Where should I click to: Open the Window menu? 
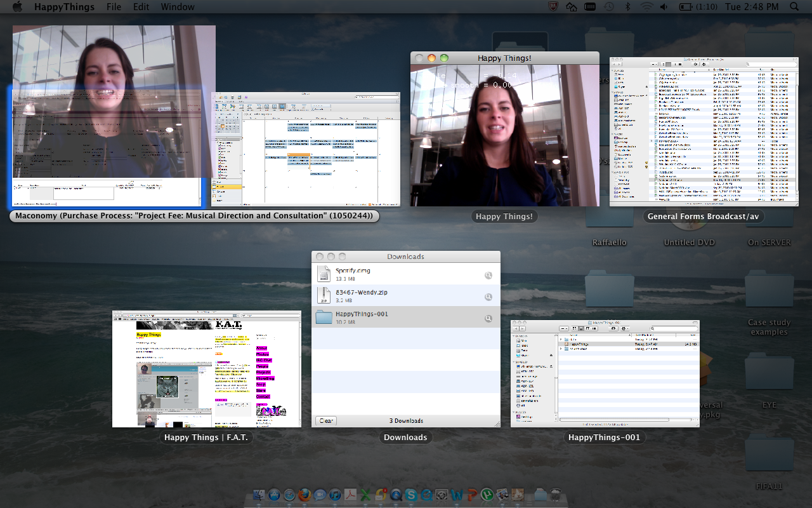[x=178, y=7]
